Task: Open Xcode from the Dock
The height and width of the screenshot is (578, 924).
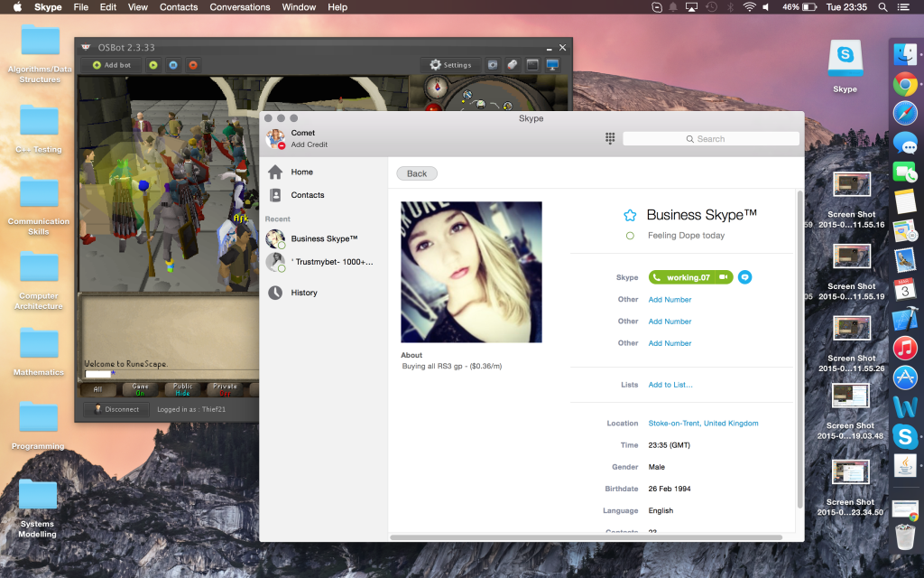Action: 905,319
